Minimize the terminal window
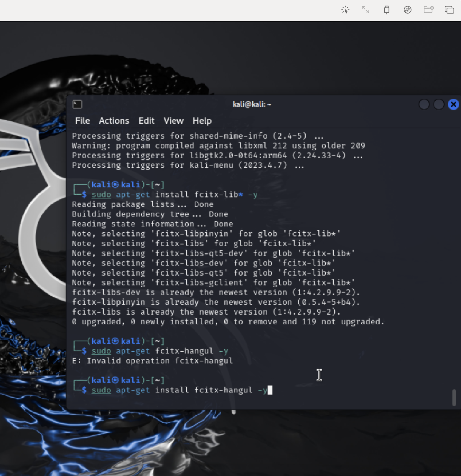 pos(424,104)
